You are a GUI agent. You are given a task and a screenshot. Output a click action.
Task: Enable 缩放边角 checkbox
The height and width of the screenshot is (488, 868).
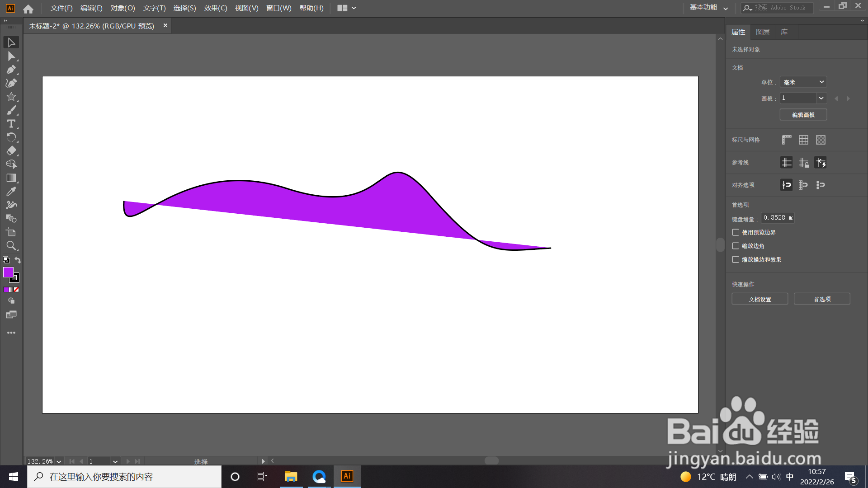tap(736, 246)
